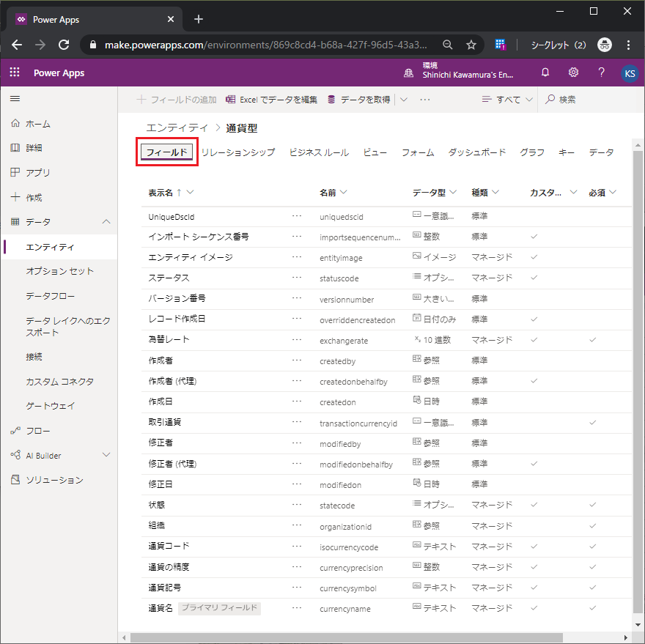Switch to the フィールド tab
The image size is (645, 644).
coord(167,152)
